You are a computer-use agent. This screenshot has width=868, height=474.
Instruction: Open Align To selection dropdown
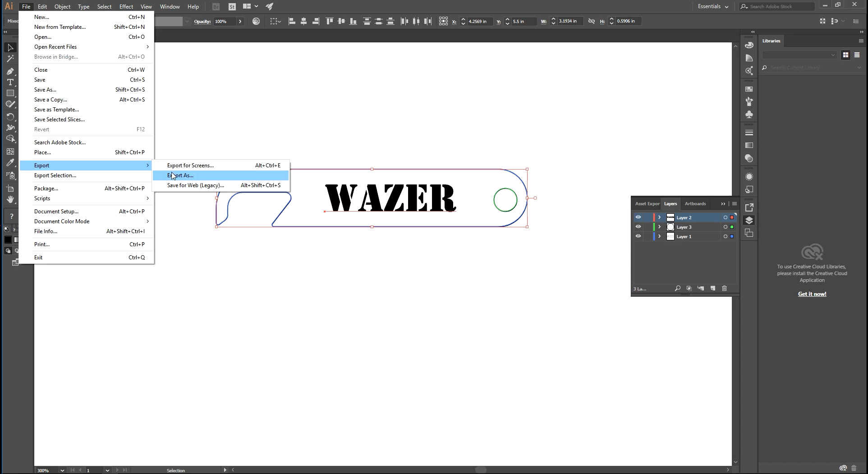click(x=275, y=21)
